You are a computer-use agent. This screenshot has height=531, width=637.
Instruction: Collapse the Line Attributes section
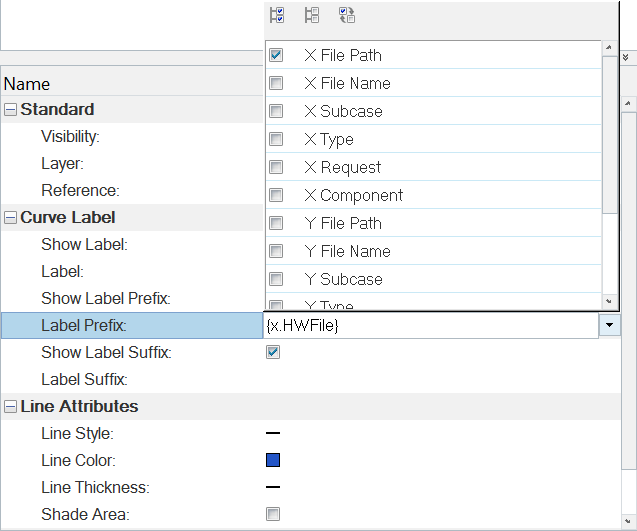pyautogui.click(x=10, y=407)
